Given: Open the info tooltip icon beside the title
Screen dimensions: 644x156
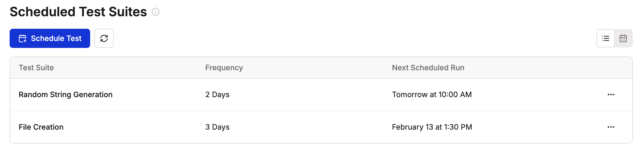Looking at the screenshot, I should click(x=156, y=12).
